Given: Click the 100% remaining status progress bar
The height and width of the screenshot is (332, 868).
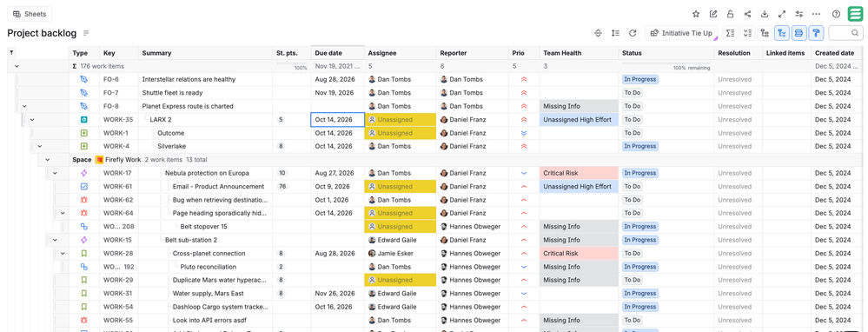Looking at the screenshot, I should pos(666,64).
